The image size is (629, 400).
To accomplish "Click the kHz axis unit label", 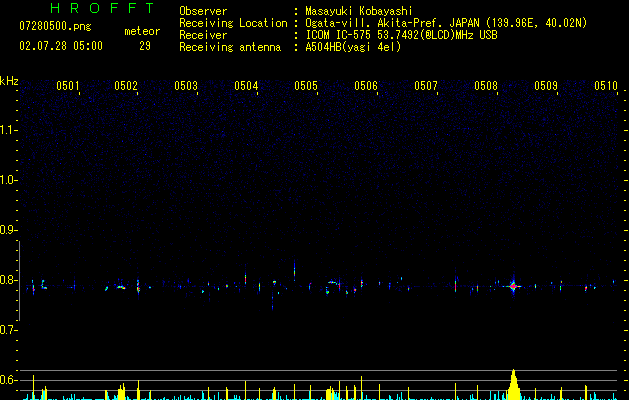I will [x=9, y=81].
